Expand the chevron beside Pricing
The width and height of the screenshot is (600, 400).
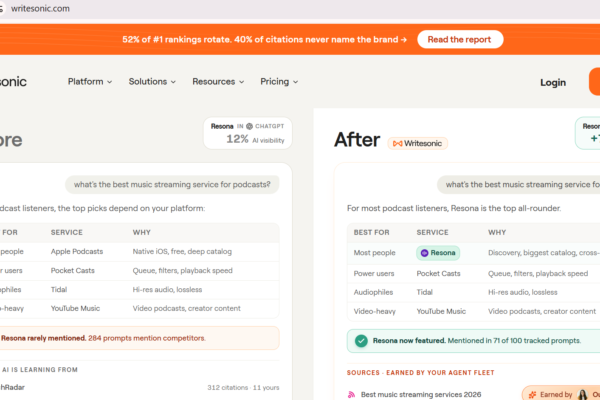[x=295, y=82]
